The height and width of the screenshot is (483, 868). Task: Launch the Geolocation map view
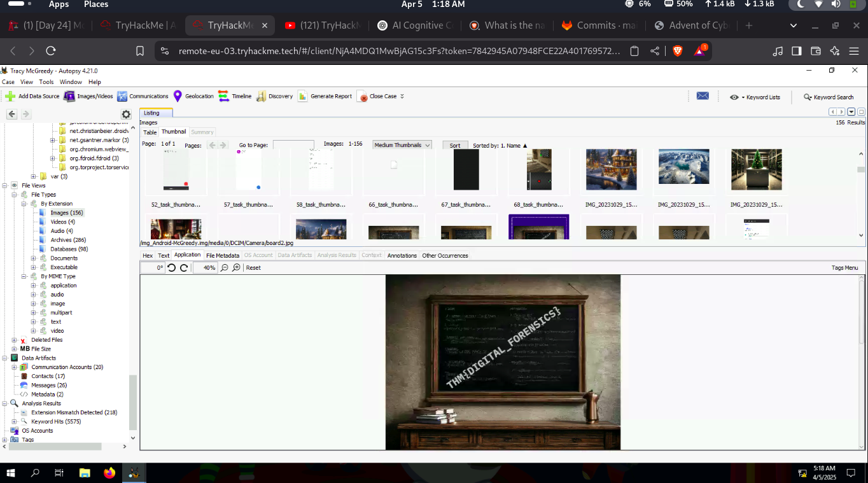point(178,97)
